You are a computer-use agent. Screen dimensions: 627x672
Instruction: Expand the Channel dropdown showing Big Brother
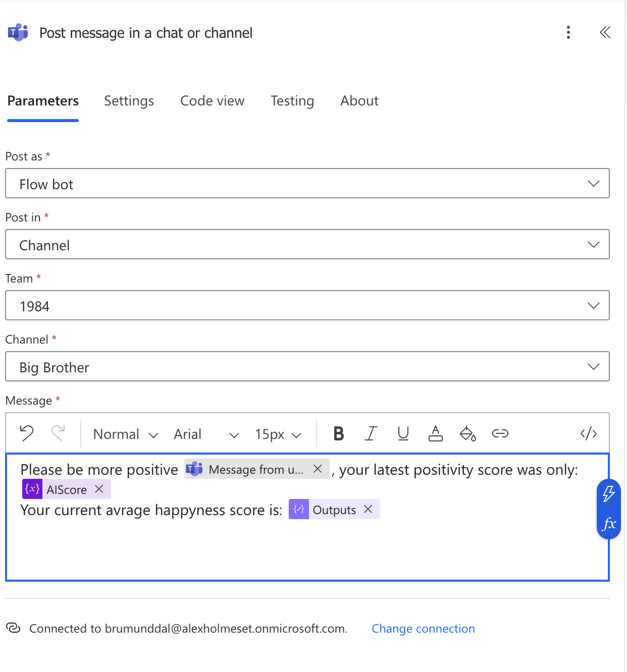tap(307, 367)
